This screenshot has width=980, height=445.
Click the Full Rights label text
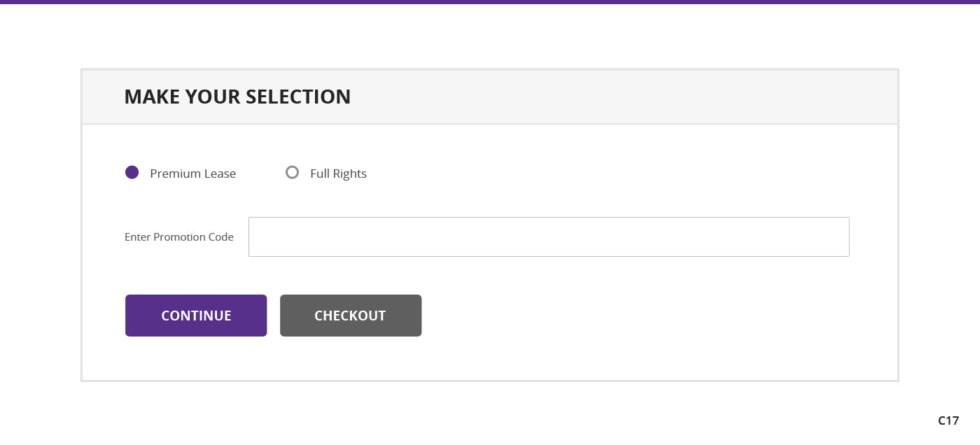coord(338,174)
